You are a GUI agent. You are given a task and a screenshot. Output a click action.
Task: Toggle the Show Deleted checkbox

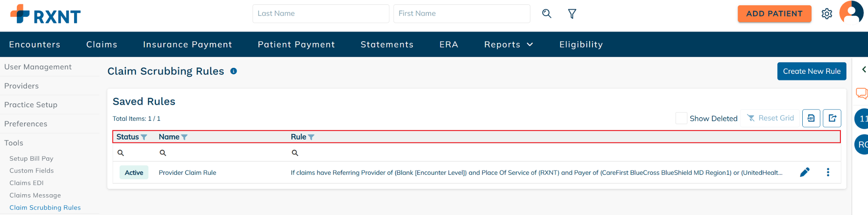point(681,118)
